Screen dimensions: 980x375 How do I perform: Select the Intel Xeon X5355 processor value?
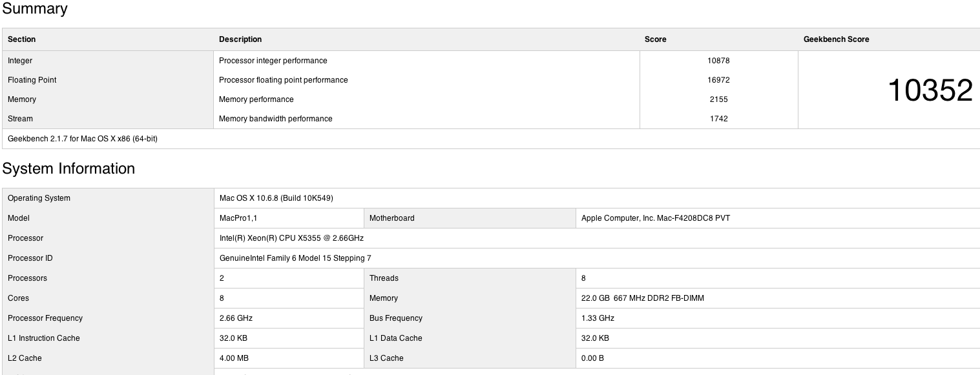pyautogui.click(x=292, y=238)
